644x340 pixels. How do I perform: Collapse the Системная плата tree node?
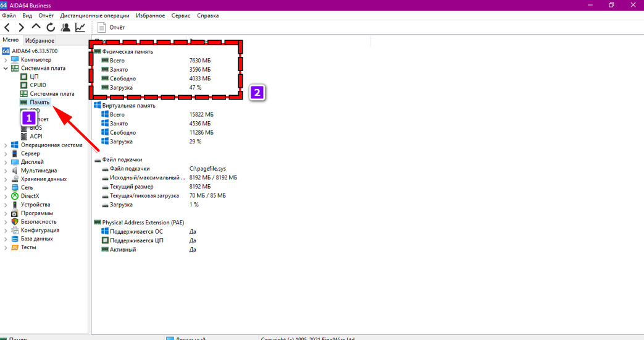click(6, 69)
